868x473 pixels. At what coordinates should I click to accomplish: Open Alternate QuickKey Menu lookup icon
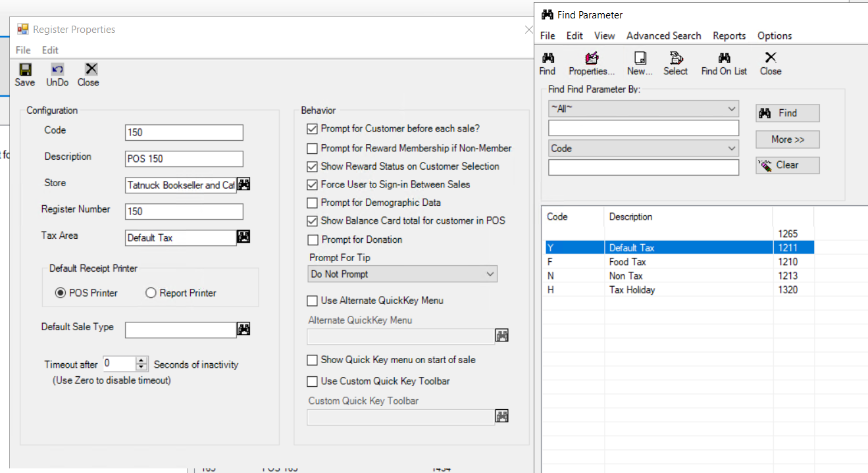[x=502, y=336]
